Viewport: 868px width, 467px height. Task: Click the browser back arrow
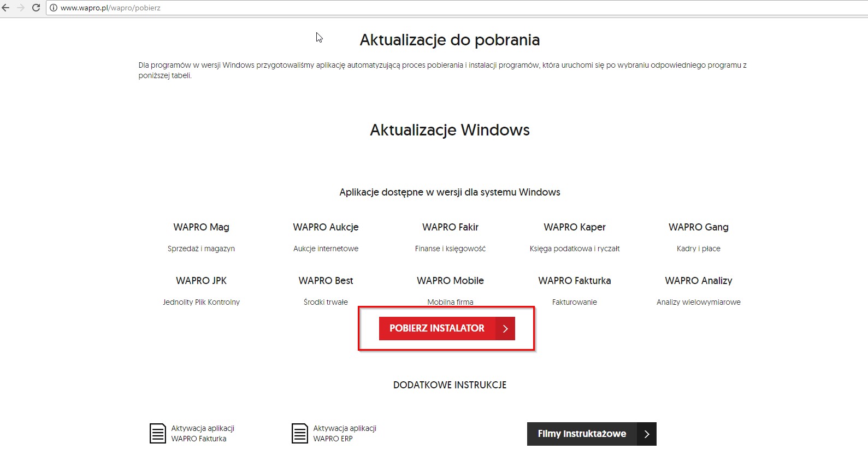[x=6, y=8]
